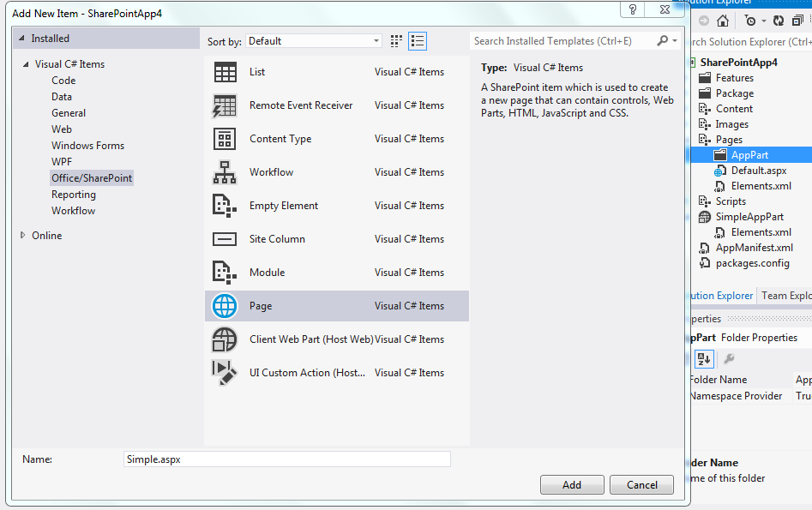
Task: Click Solution Explorer collapse all icon
Action: [x=797, y=21]
